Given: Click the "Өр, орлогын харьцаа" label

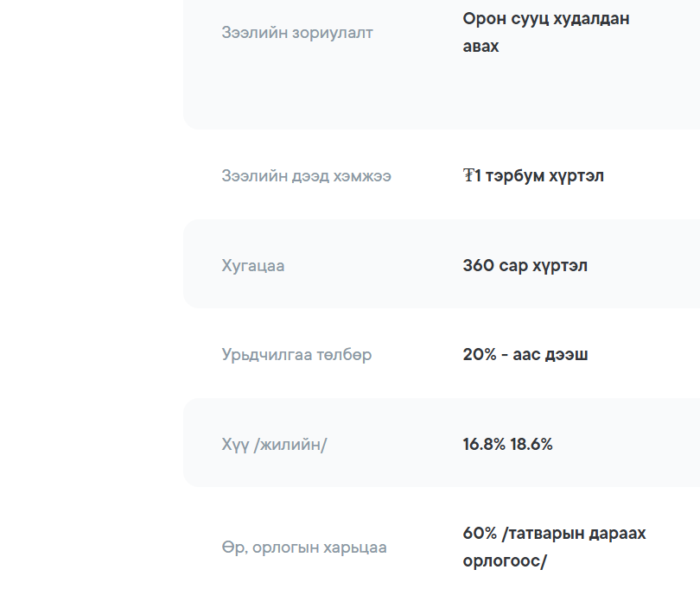Looking at the screenshot, I should 303,548.
